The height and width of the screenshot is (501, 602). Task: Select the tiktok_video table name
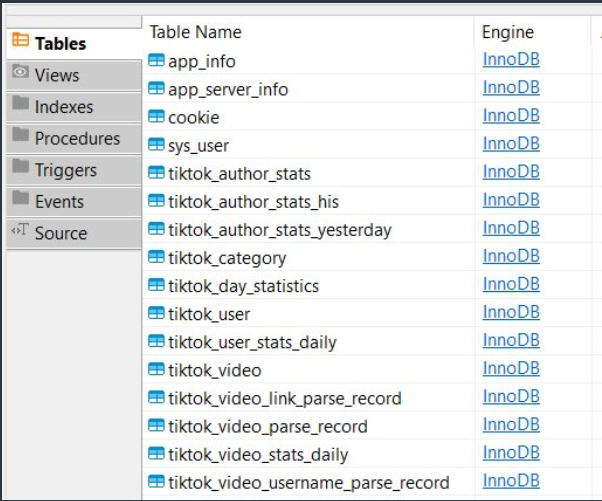tap(215, 370)
